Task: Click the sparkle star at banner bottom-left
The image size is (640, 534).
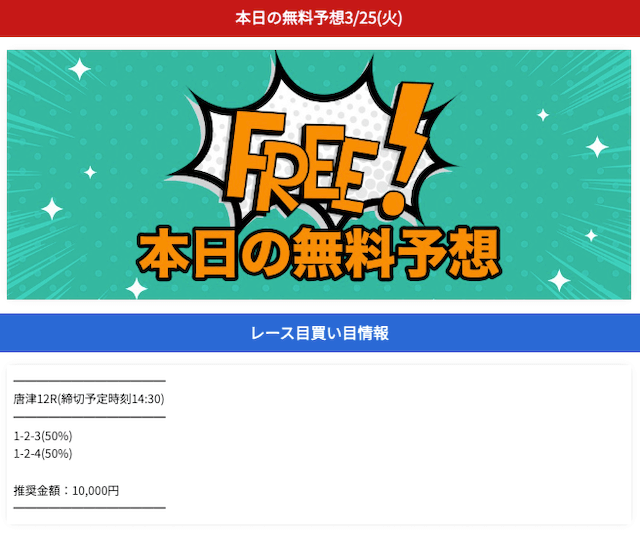Action: [136, 288]
